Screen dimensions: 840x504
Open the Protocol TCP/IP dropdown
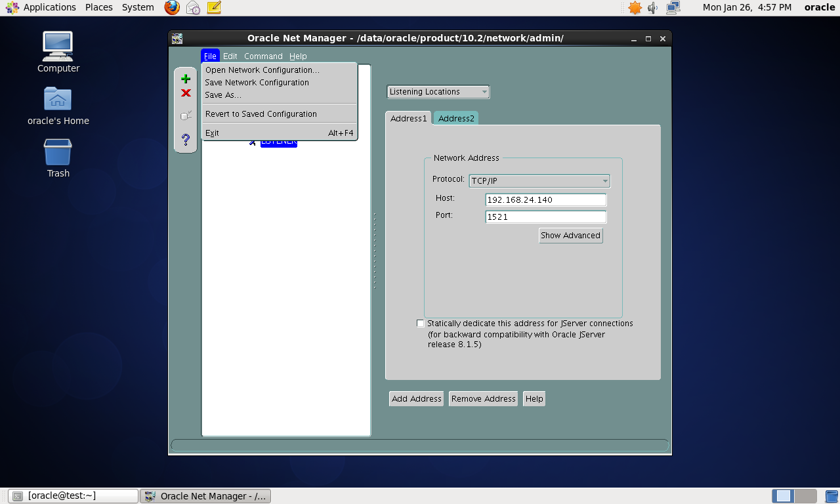539,181
